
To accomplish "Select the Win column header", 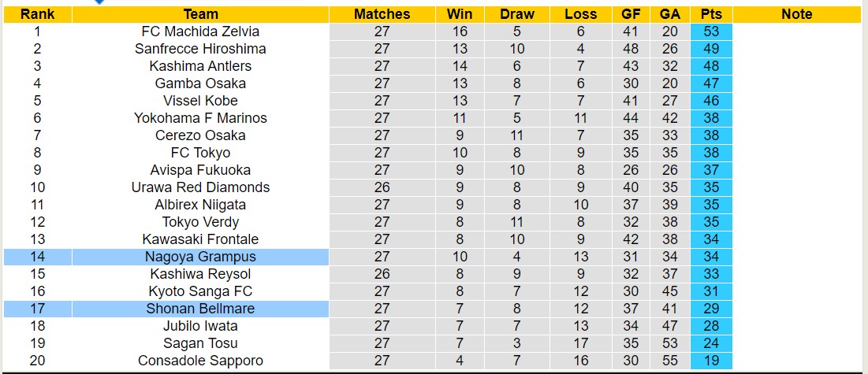I will tap(460, 14).
